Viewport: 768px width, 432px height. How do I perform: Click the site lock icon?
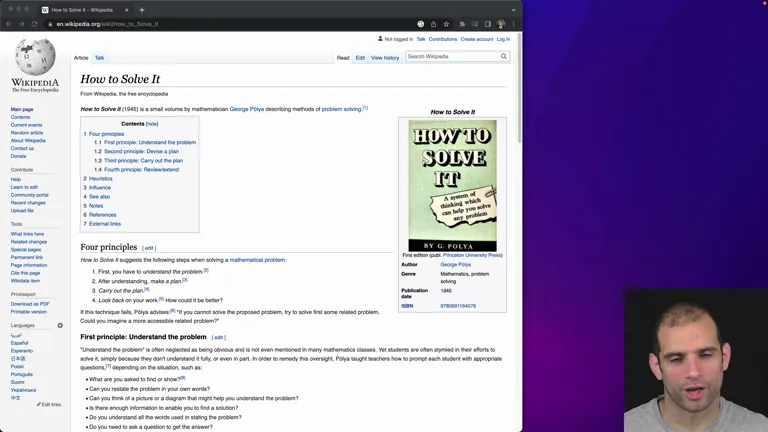(50, 24)
